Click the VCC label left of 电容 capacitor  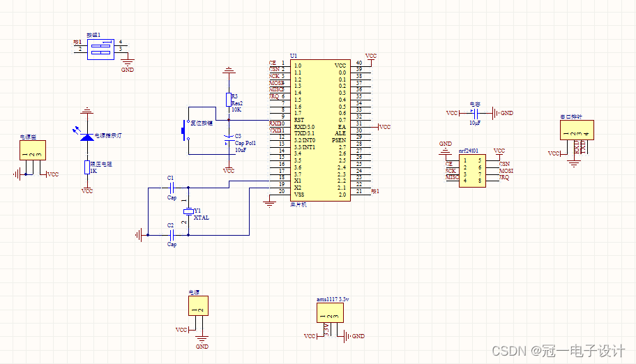pyautogui.click(x=452, y=113)
